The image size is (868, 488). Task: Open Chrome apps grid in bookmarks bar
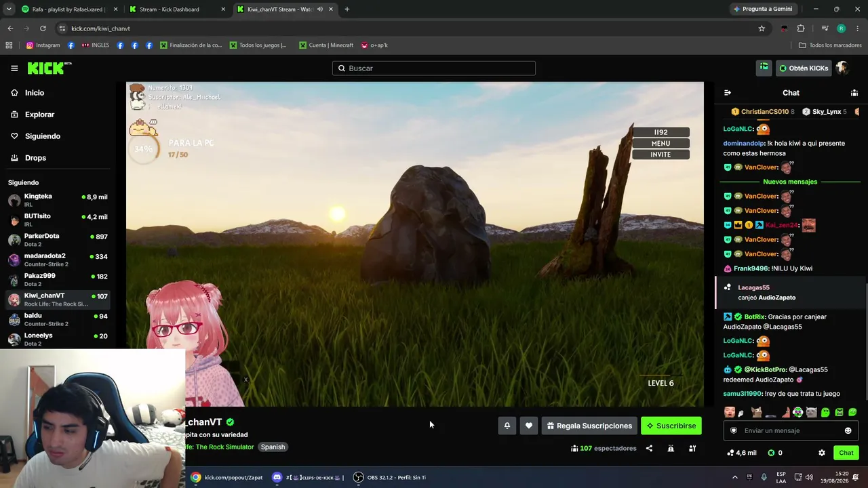coord(9,45)
